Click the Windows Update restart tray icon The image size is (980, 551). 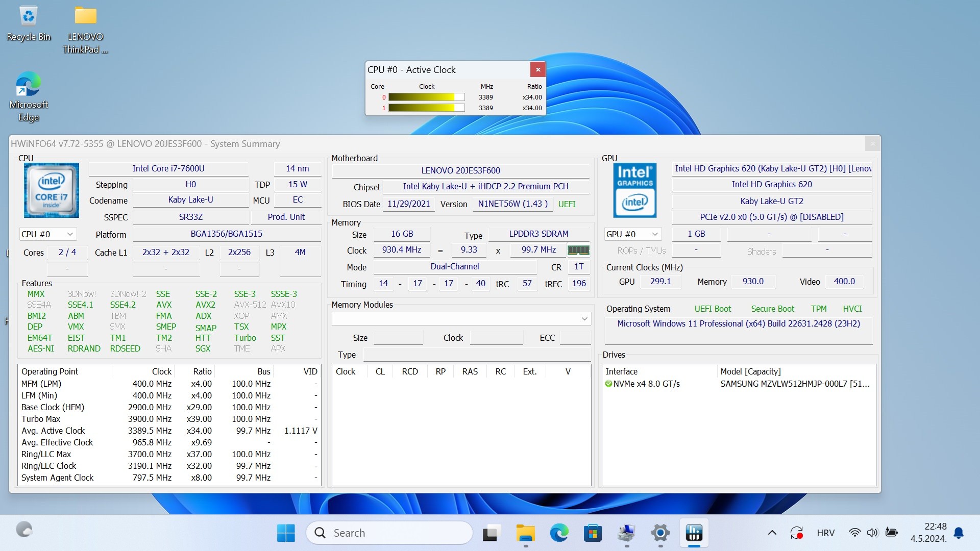tap(797, 533)
